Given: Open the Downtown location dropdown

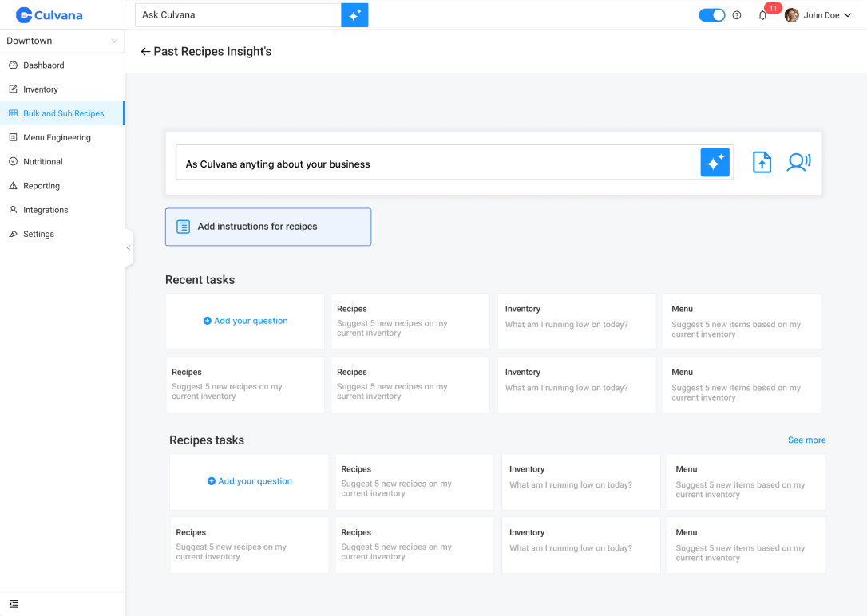Looking at the screenshot, I should point(61,41).
